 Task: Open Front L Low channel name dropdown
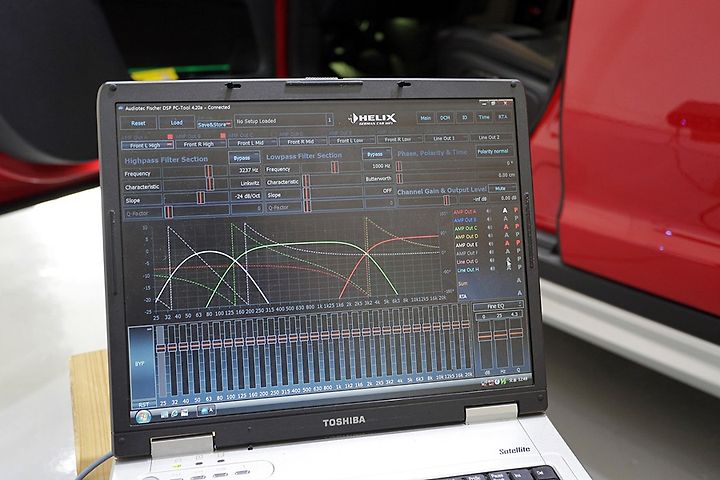(352, 140)
